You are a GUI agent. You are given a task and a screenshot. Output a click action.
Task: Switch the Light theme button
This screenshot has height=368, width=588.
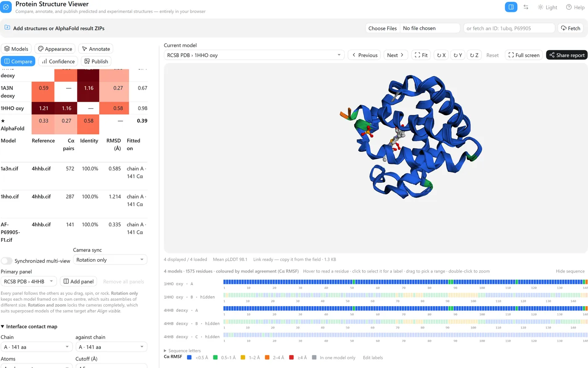click(x=547, y=7)
